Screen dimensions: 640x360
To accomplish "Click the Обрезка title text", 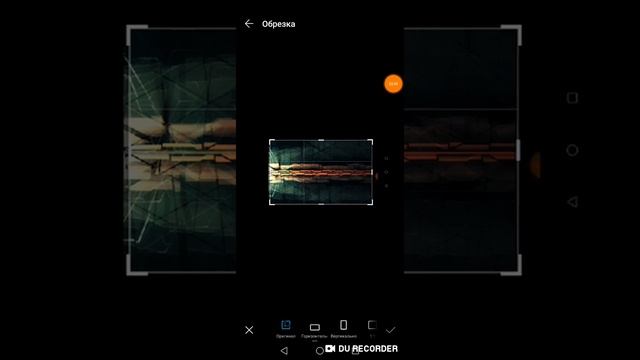I will coord(278,24).
